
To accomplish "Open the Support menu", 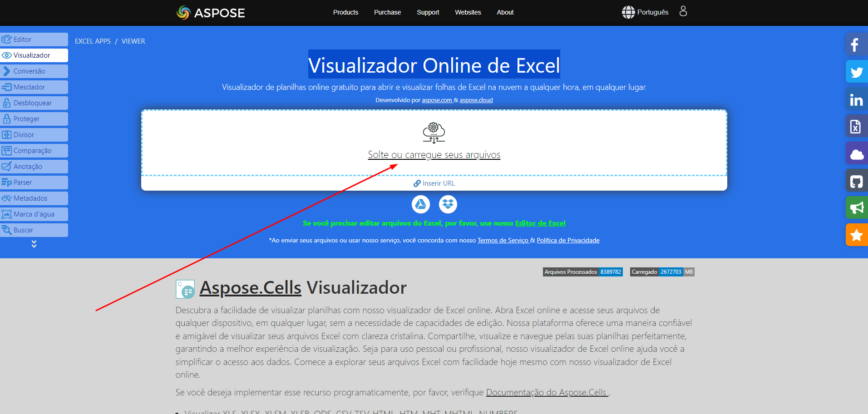I will [x=428, y=12].
